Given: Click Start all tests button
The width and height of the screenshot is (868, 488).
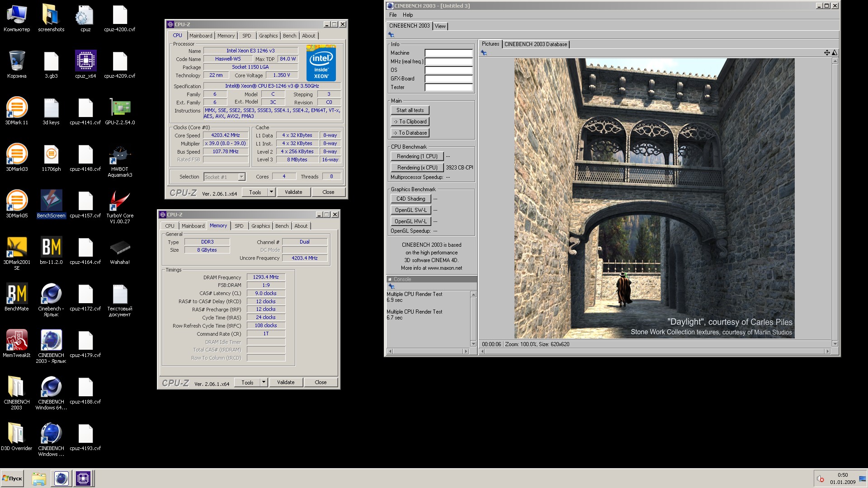Looking at the screenshot, I should tap(410, 110).
